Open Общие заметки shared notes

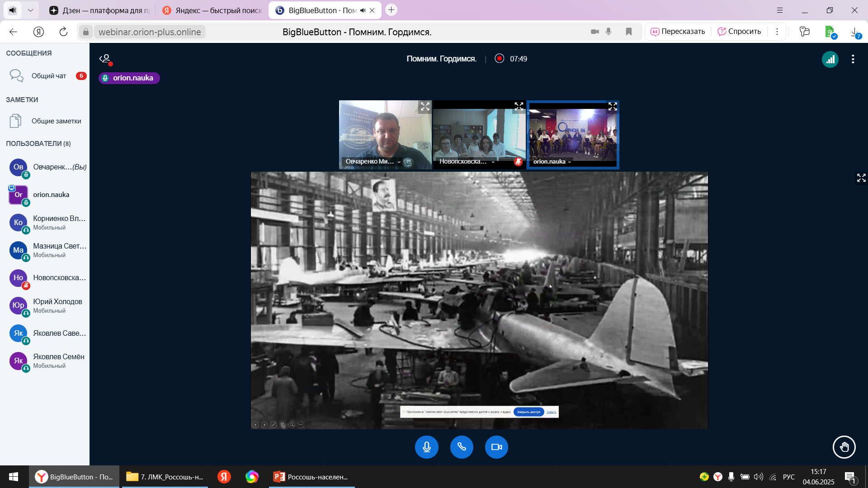click(56, 121)
